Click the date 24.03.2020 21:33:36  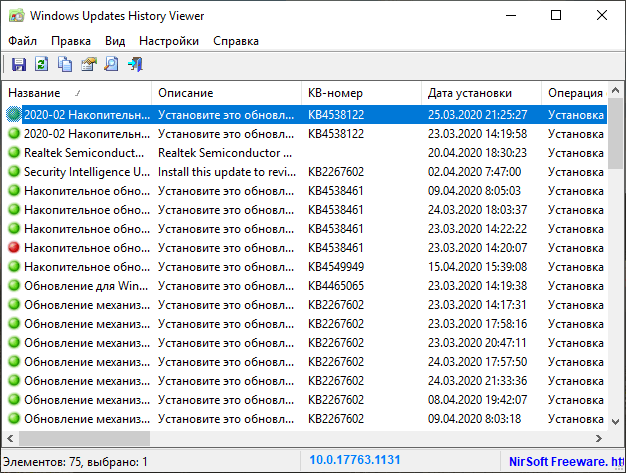(x=477, y=381)
